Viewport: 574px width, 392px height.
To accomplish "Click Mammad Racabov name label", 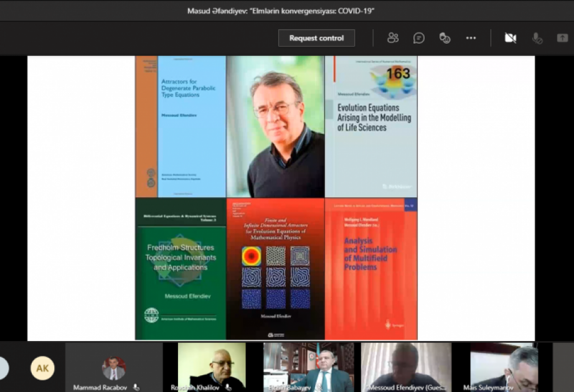I will 100,387.
